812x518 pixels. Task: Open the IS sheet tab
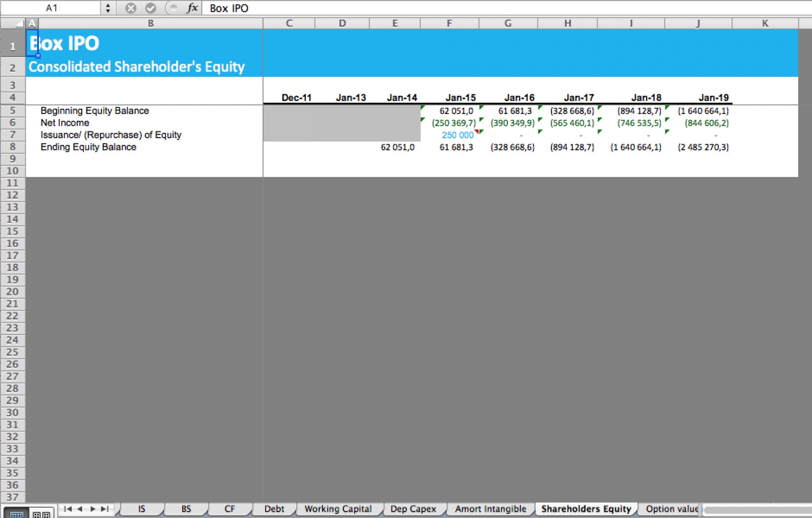142,509
